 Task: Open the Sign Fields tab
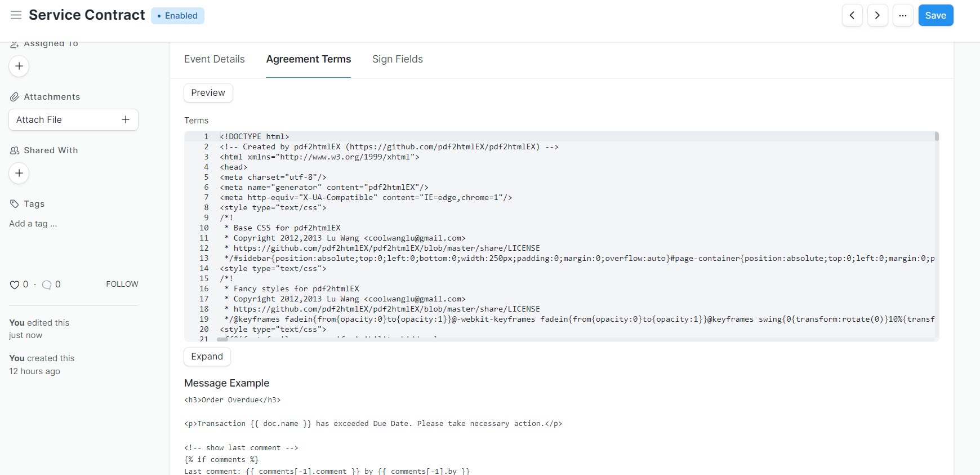click(x=397, y=59)
